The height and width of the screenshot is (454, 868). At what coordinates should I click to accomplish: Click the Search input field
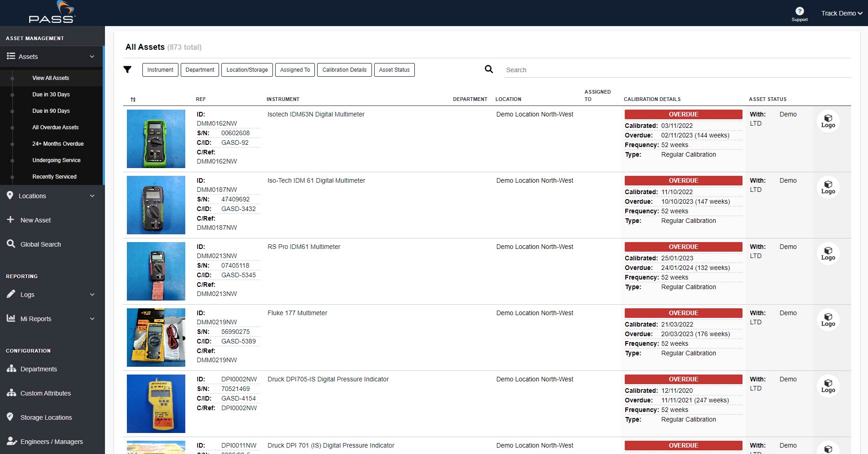[x=677, y=70]
